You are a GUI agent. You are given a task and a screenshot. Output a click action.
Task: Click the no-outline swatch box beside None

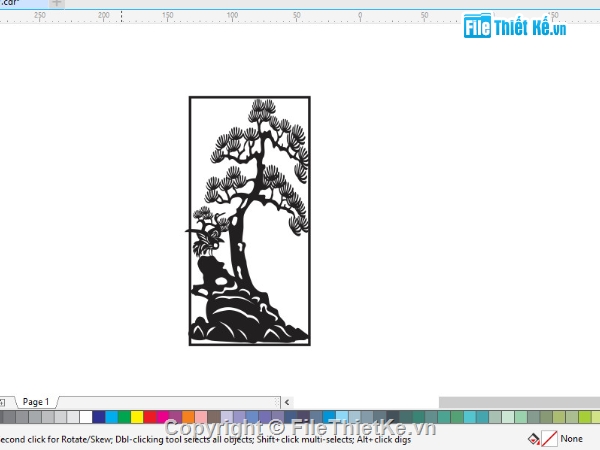coord(549,439)
